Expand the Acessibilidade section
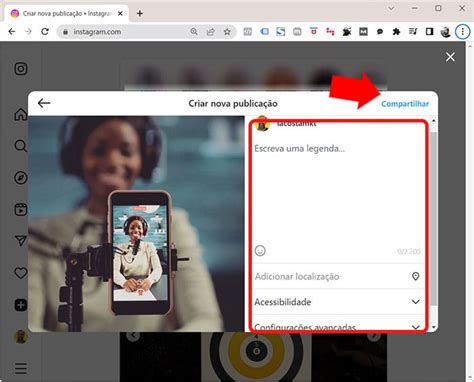The height and width of the screenshot is (382, 474). [337, 302]
